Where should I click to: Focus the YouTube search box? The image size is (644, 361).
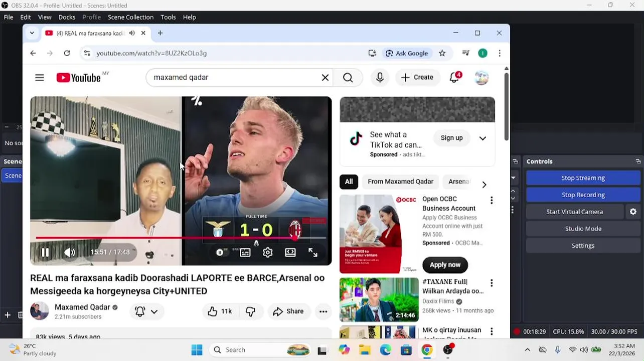coord(236,78)
